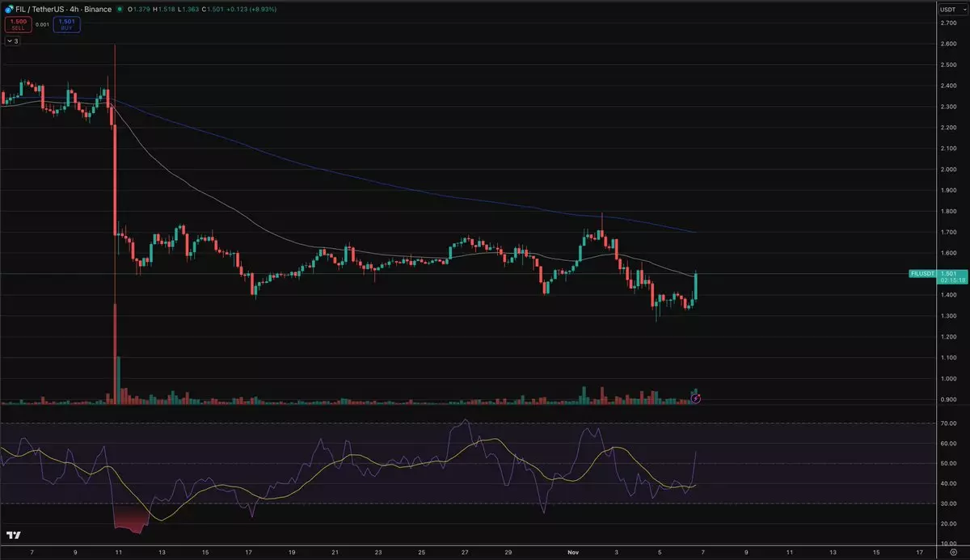
Task: Open chart settings via bottom-right gear icon
Action: click(954, 552)
